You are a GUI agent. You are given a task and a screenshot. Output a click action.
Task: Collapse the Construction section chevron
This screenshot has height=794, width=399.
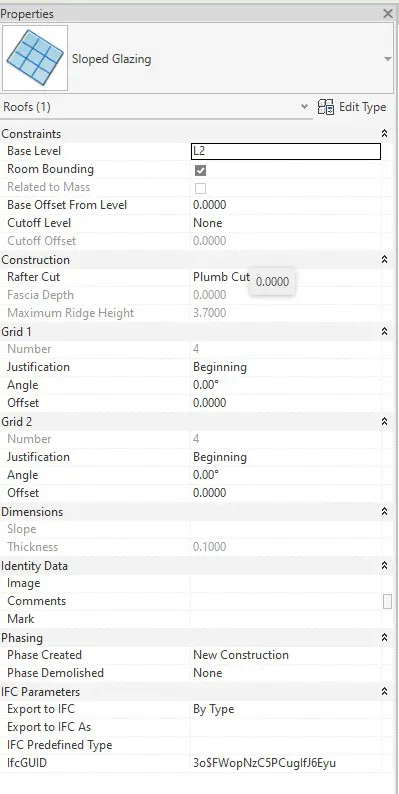pos(384,259)
